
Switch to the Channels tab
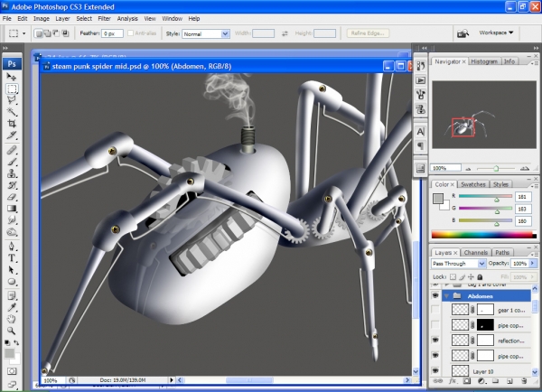[x=475, y=253]
